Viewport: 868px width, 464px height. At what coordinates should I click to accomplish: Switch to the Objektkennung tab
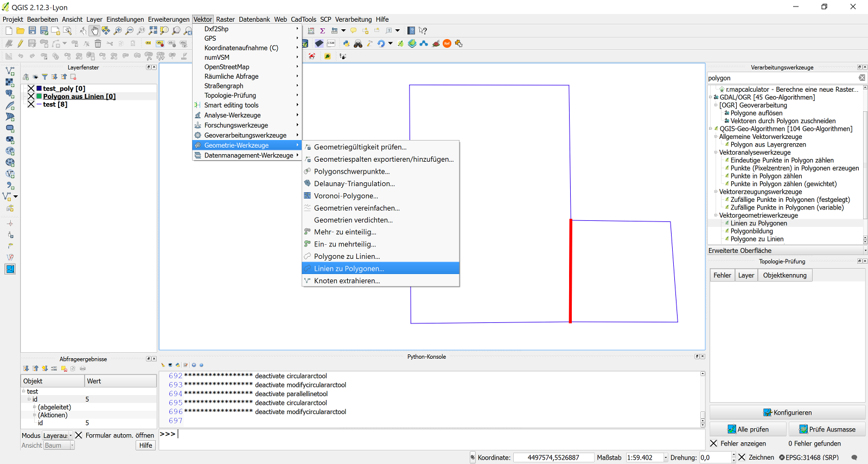pos(784,275)
